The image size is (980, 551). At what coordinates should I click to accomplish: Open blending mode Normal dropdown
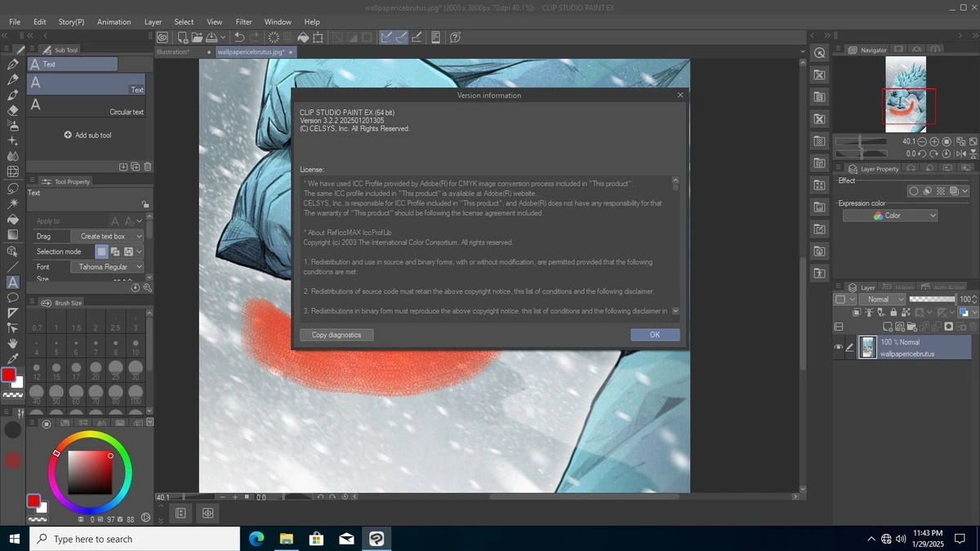coord(882,300)
